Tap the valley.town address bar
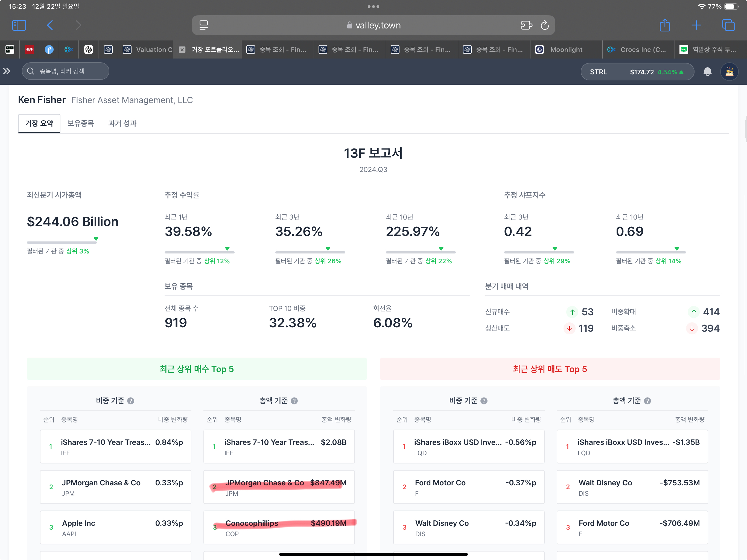Viewport: 747px width, 560px height. 373,25
